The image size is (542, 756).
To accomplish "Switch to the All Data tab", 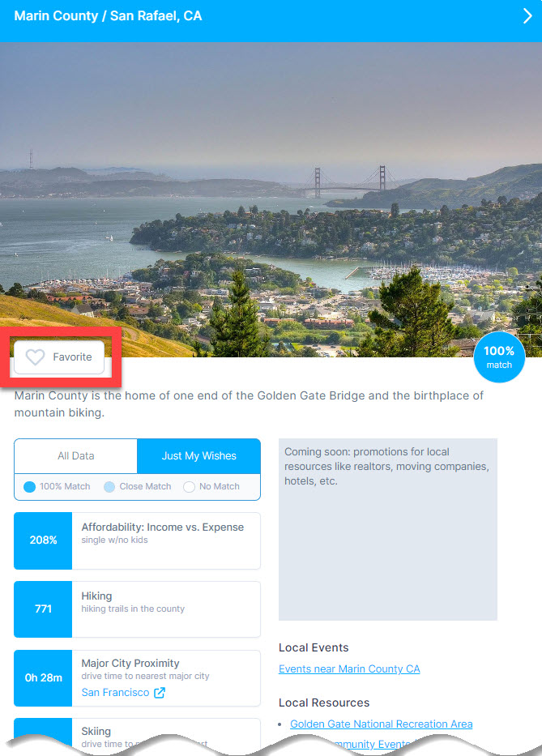I will [x=75, y=456].
